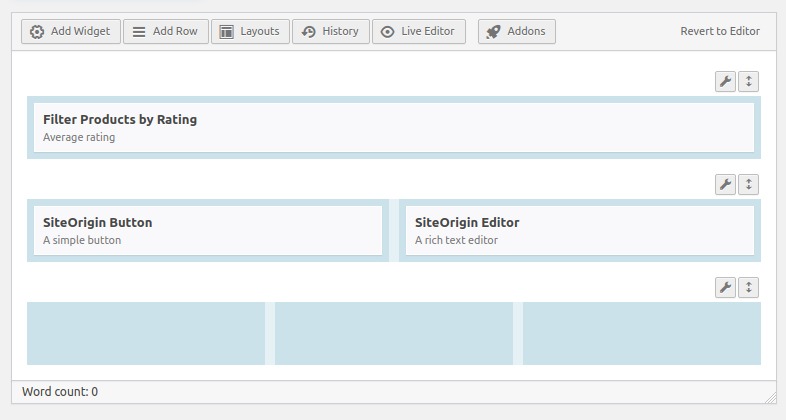Image resolution: width=786 pixels, height=420 pixels.
Task: Open the Layouts button
Action: tap(250, 32)
